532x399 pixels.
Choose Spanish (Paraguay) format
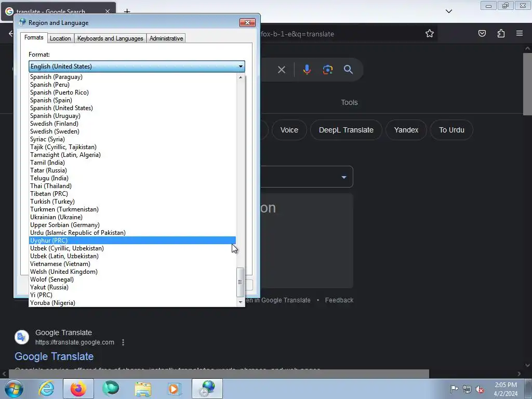[132, 77]
